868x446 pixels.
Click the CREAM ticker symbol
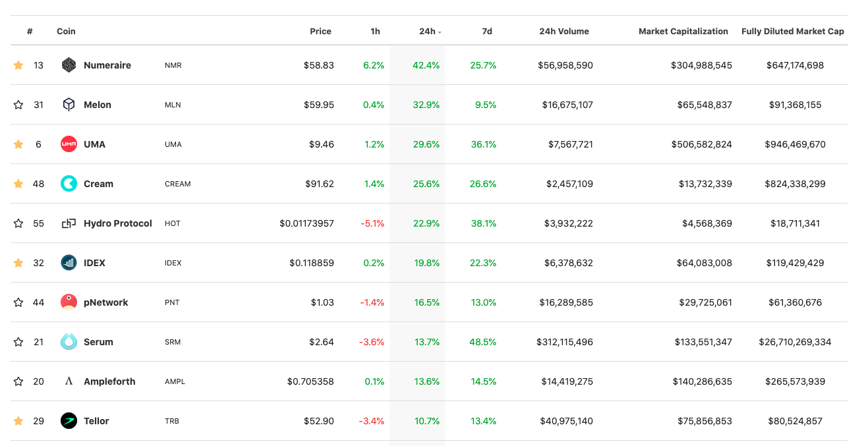point(178,184)
